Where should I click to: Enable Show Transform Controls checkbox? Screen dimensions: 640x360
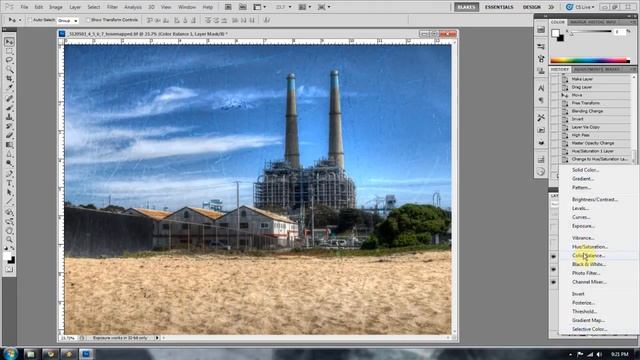(88, 20)
